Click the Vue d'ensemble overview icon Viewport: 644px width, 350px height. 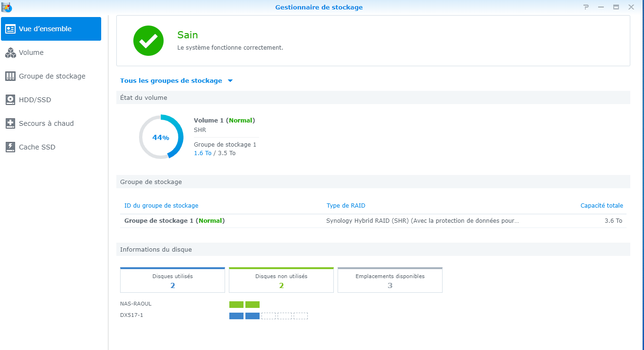click(10, 29)
